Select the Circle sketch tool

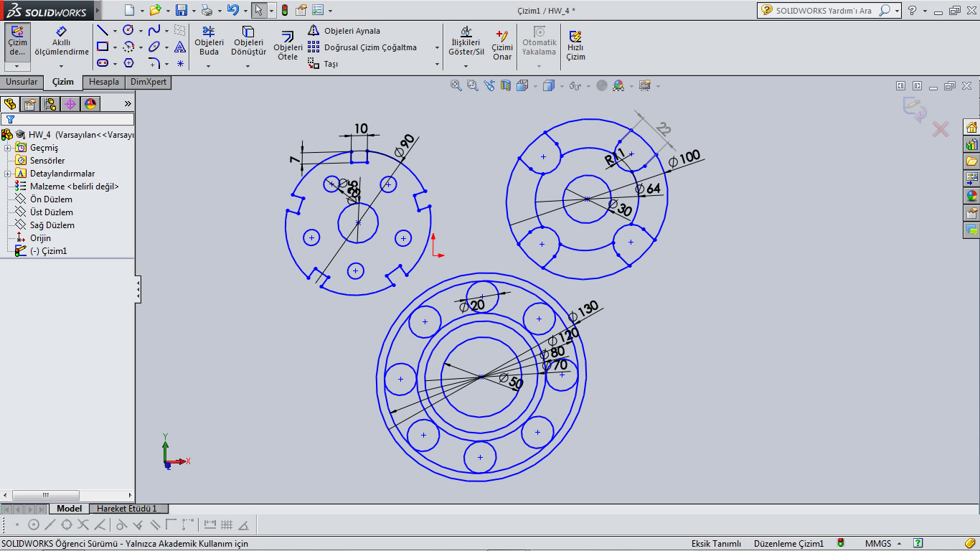tap(128, 30)
